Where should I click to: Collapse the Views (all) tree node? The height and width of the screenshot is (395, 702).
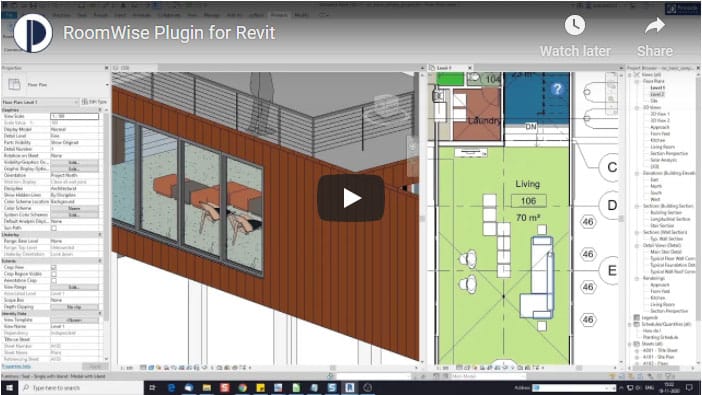click(x=630, y=75)
